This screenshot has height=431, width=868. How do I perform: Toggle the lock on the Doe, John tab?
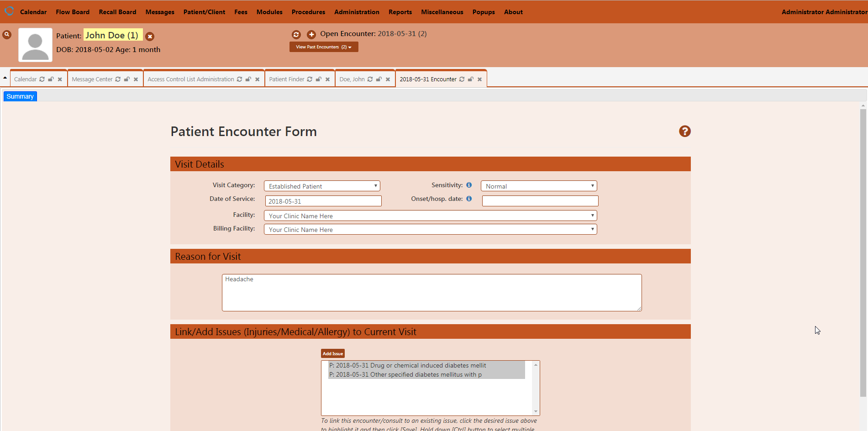(379, 79)
